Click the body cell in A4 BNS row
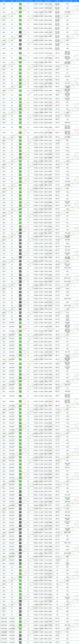Screen dimensions: 79x644 coord(57,28)
